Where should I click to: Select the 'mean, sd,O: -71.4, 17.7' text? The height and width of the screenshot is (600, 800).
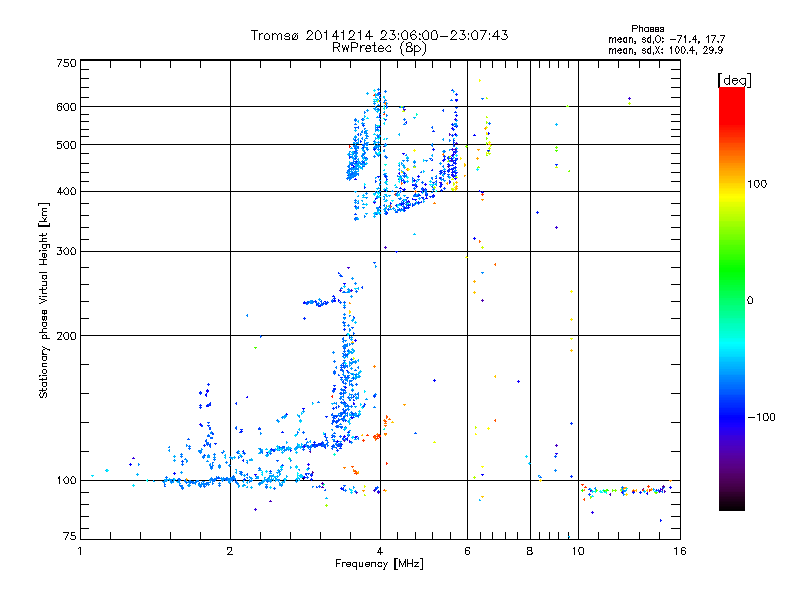(x=666, y=39)
